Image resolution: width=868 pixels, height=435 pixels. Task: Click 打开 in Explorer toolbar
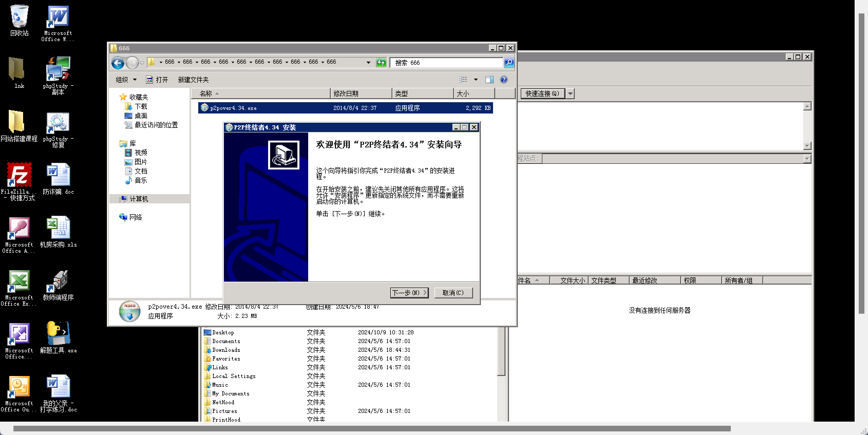click(157, 80)
